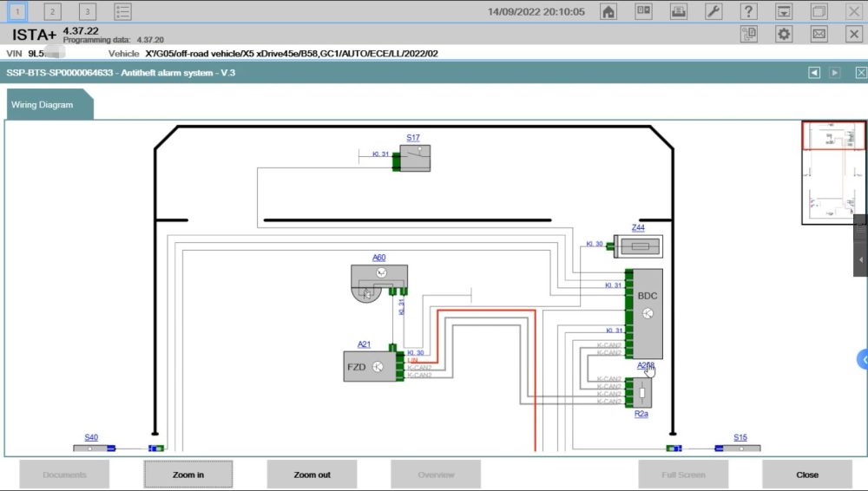
Task: Click the A60 siren component symbol
Action: coord(379,282)
